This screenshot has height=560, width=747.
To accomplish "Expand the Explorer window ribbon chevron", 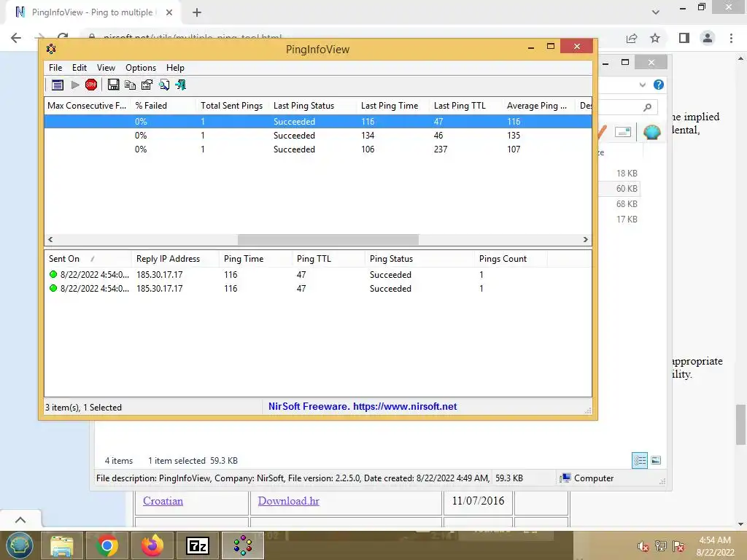I will [643, 85].
